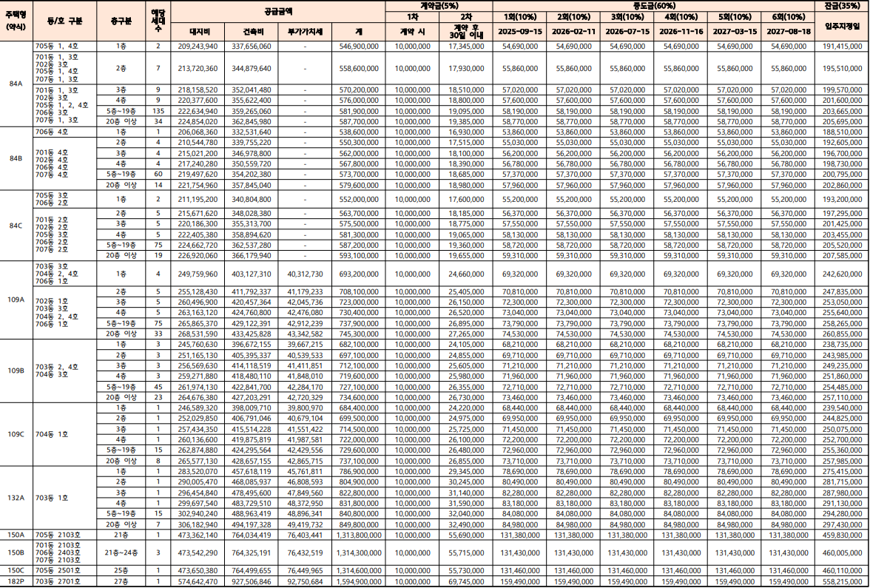This screenshot has width=870, height=588.
Task: Click the 건축비 column header
Action: (x=252, y=32)
